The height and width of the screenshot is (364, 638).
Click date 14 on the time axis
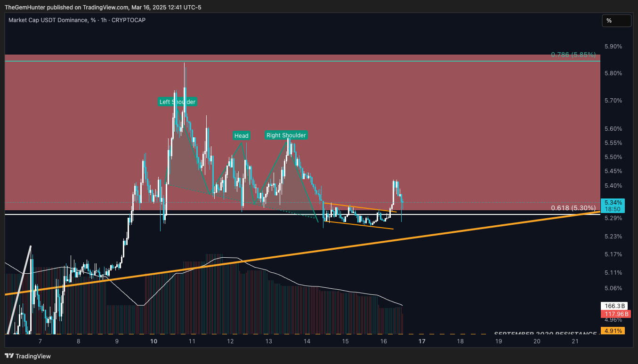307,341
